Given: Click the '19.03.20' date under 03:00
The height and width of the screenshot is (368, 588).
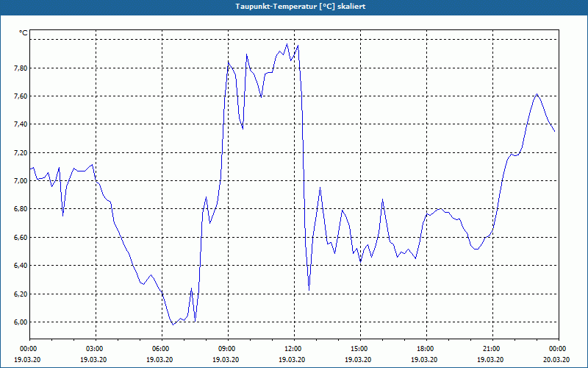Looking at the screenshot, I should pos(93,359).
